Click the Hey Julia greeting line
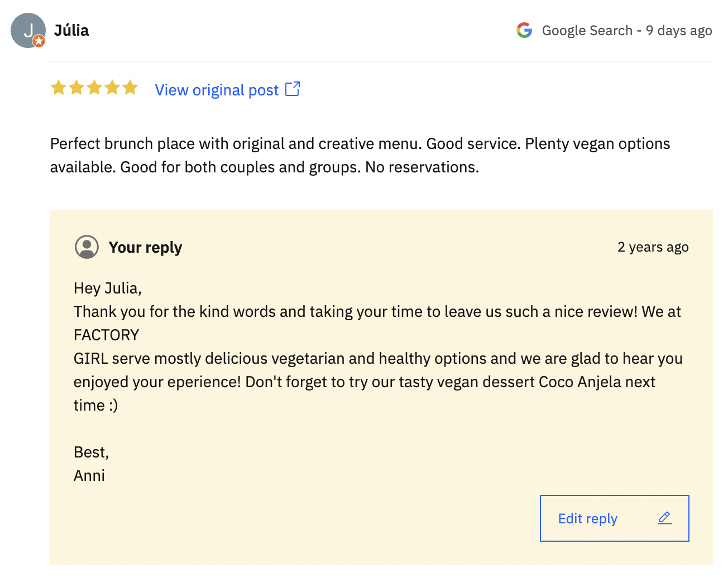Image resolution: width=728 pixels, height=578 pixels. click(108, 288)
